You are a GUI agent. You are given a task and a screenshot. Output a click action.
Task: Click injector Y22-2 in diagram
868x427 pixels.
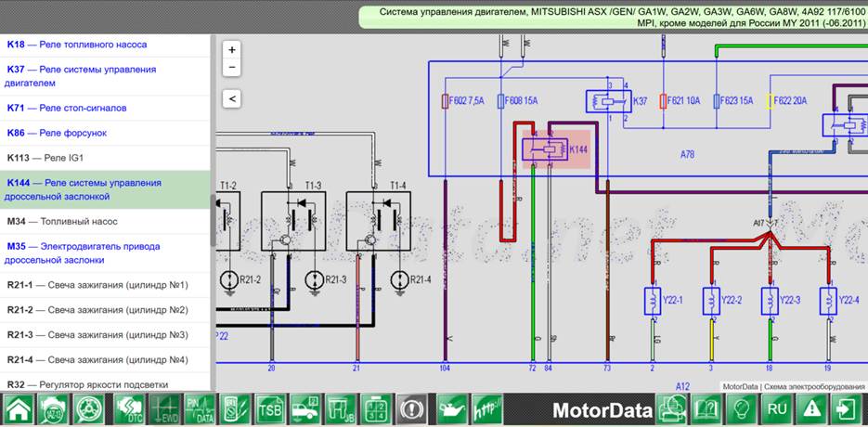tap(711, 302)
